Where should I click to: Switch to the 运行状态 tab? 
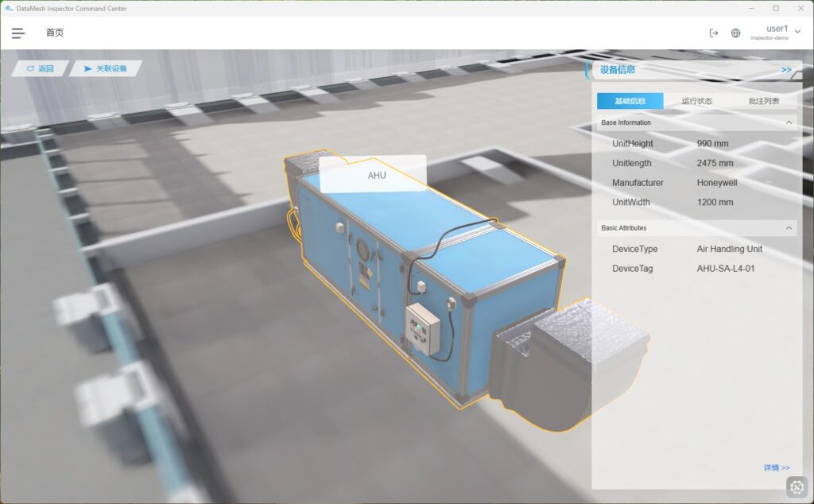(x=696, y=101)
